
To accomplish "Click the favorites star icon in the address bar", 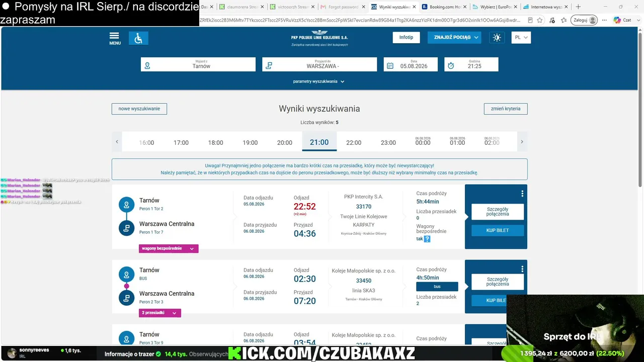I will point(540,20).
